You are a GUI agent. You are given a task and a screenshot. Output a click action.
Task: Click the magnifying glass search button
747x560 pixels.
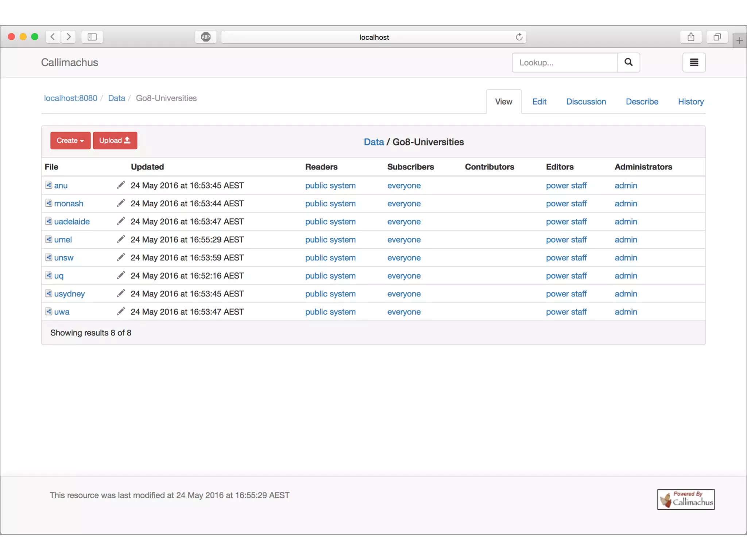coord(628,62)
